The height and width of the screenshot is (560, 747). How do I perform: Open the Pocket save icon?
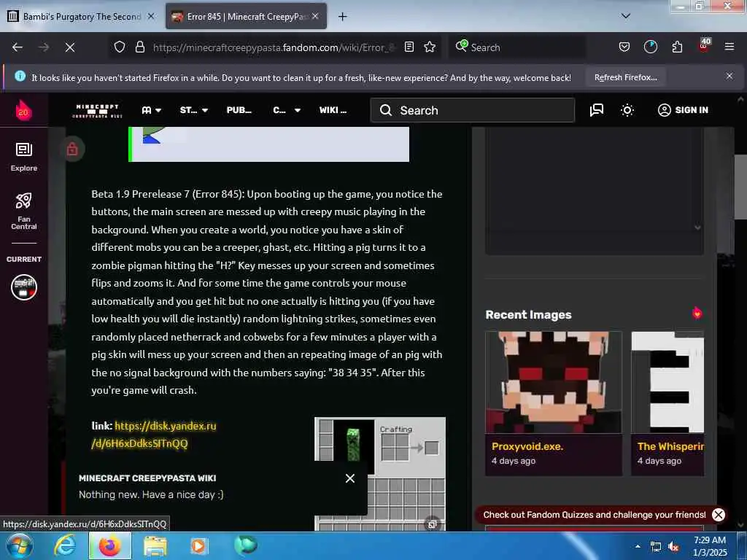(x=624, y=47)
